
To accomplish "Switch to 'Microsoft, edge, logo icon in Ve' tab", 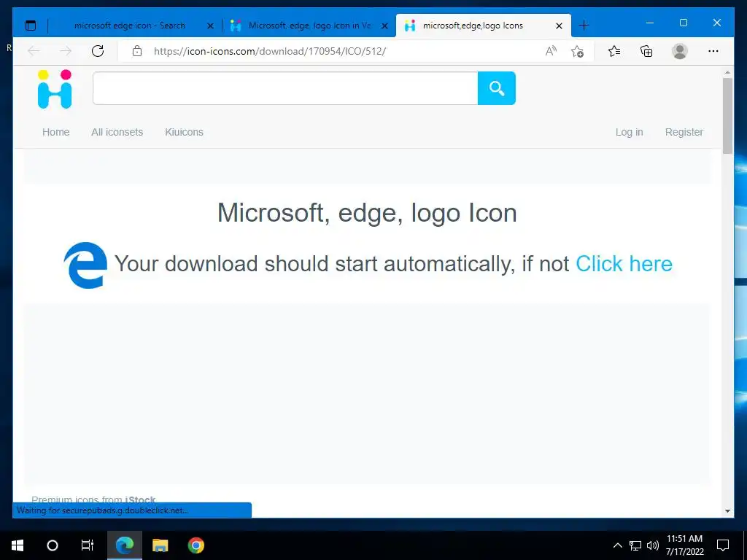I will pos(309,26).
